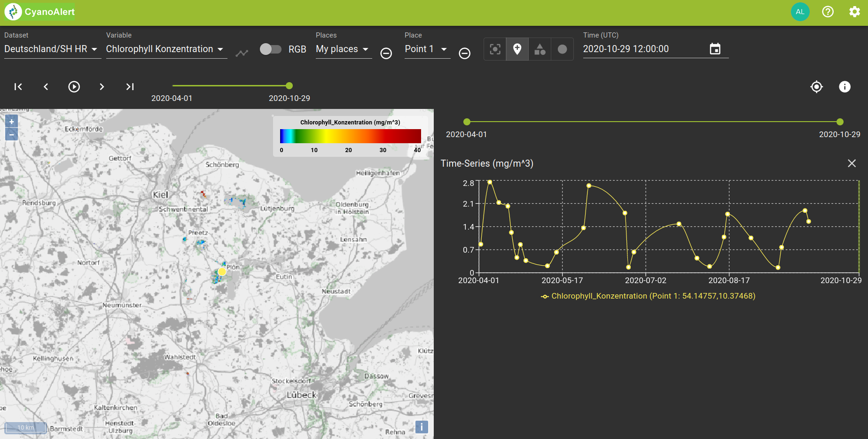Click the map attribution info icon
The width and height of the screenshot is (868, 439).
tap(421, 427)
